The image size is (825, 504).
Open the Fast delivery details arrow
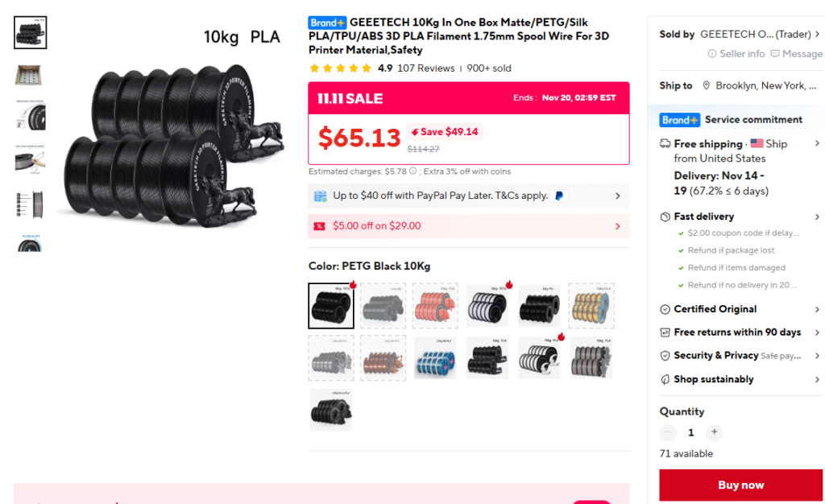[817, 217]
